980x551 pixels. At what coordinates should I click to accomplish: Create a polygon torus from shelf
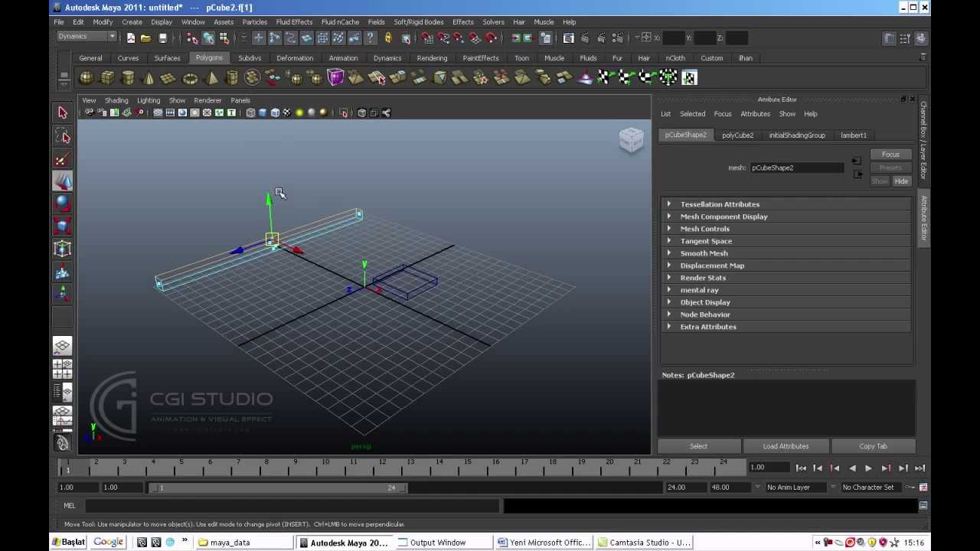(190, 77)
